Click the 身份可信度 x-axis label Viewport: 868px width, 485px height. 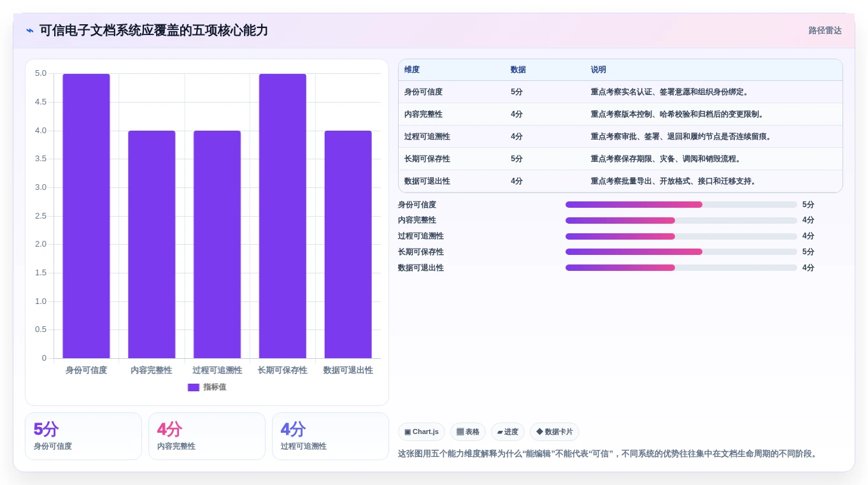[86, 370]
